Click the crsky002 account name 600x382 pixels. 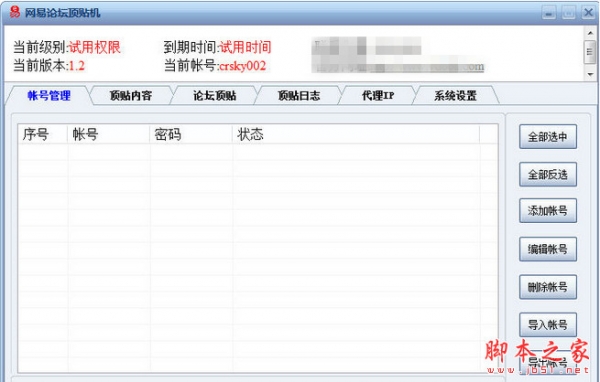(243, 66)
